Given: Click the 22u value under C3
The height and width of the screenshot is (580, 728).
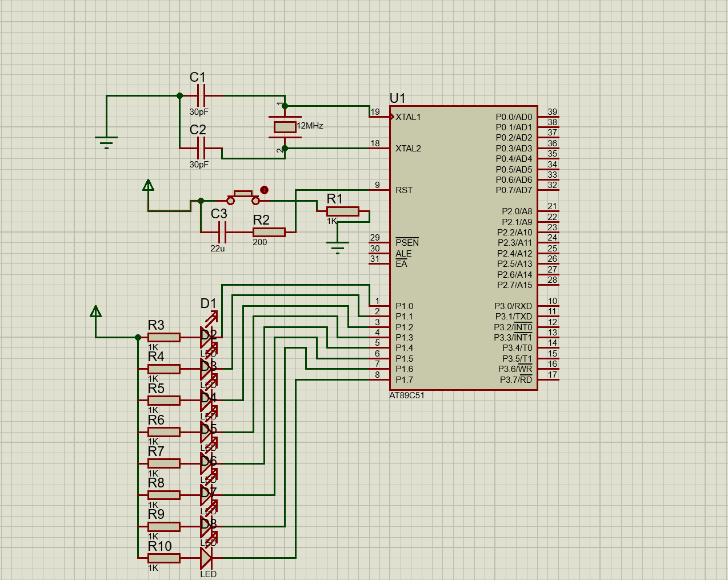Looking at the screenshot, I should tap(218, 249).
